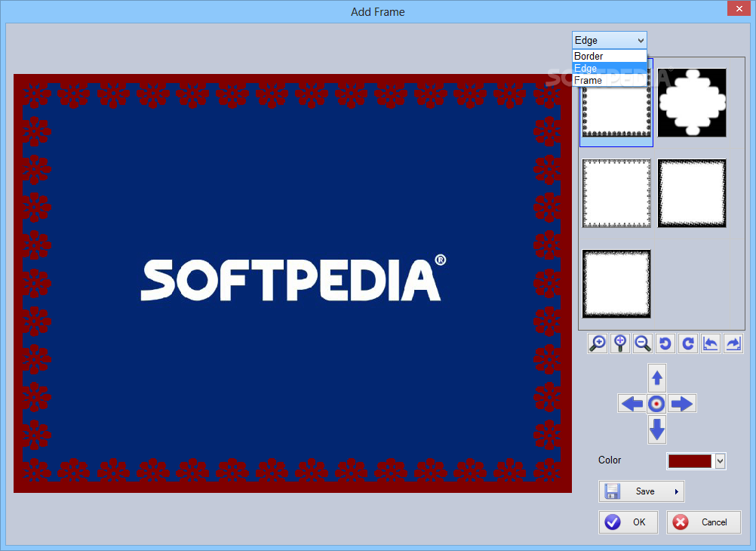Choose Border from the dropdown list
Screen dimensions: 756x551
coord(610,56)
